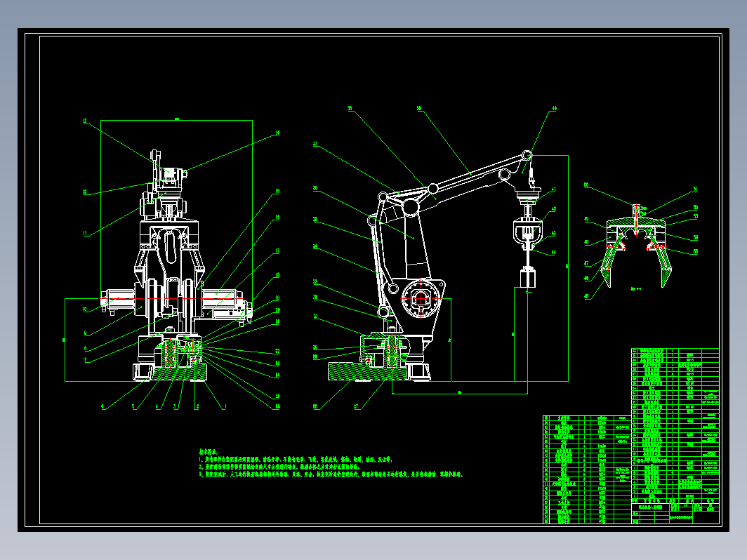Select part callout number 14
The width and height of the screenshot is (747, 560).
(x=277, y=133)
